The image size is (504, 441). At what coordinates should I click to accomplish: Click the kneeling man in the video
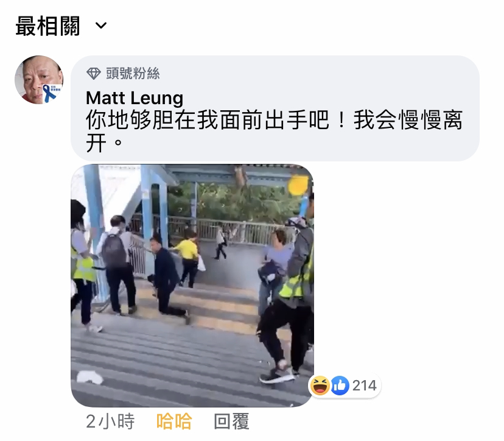pos(167,278)
